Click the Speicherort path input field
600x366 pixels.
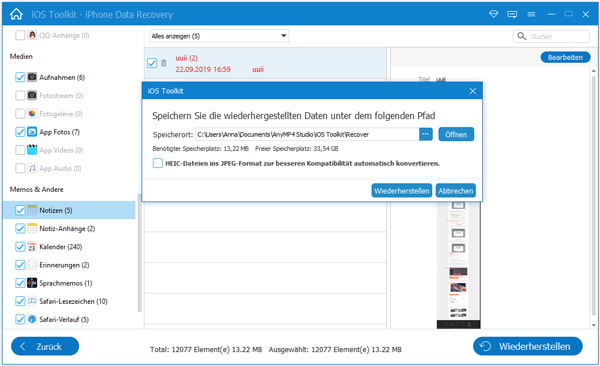[x=307, y=134]
